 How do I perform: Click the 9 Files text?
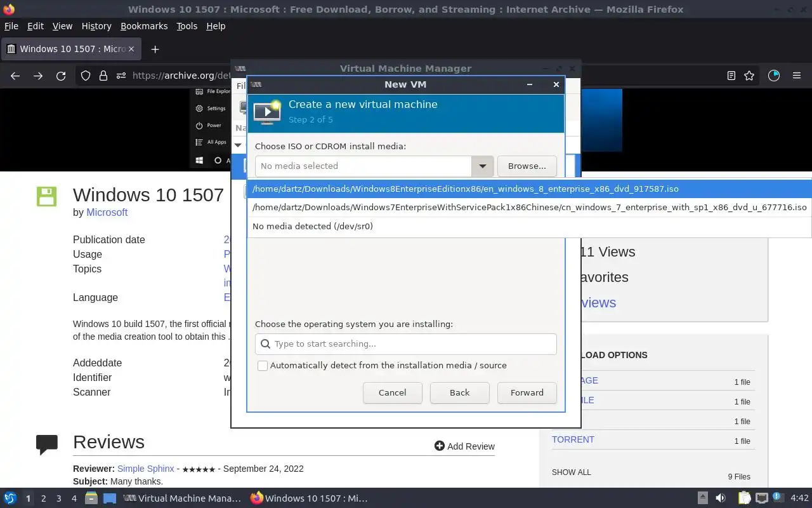tap(739, 476)
